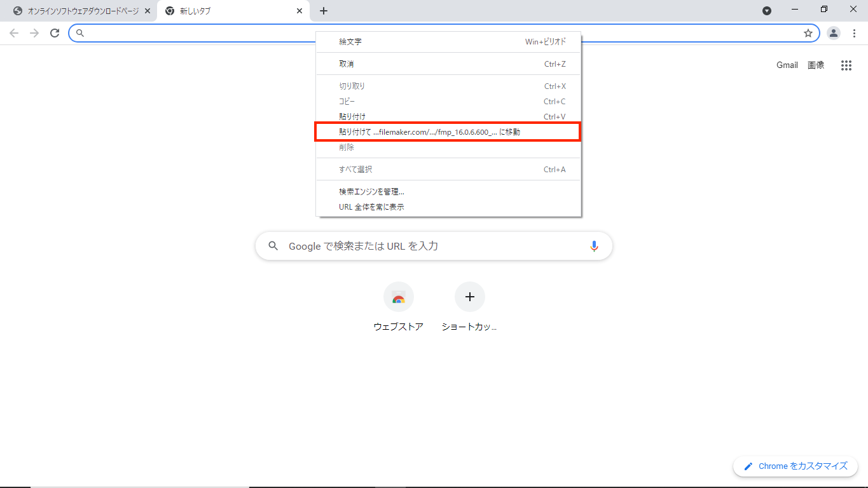868x488 pixels.
Task: Minimize the Chrome window
Action: coord(795,10)
